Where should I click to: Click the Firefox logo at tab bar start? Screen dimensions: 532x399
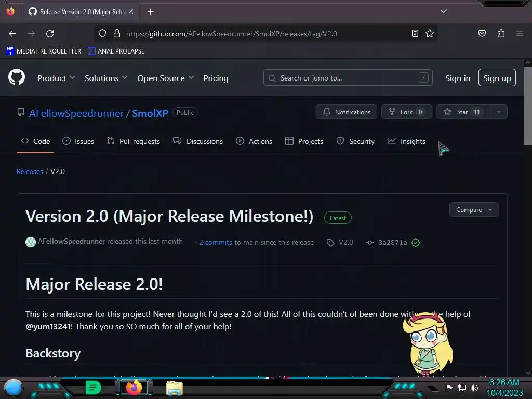pyautogui.click(x=10, y=11)
